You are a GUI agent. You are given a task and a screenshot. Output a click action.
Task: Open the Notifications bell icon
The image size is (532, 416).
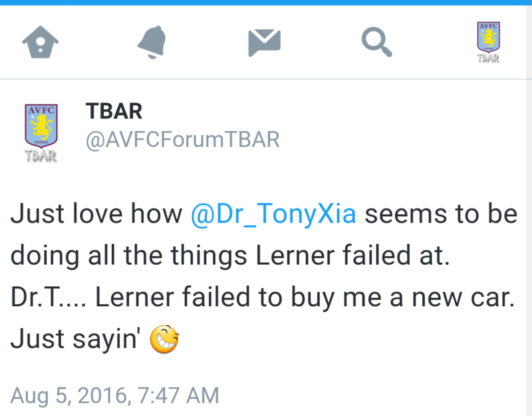(x=152, y=42)
